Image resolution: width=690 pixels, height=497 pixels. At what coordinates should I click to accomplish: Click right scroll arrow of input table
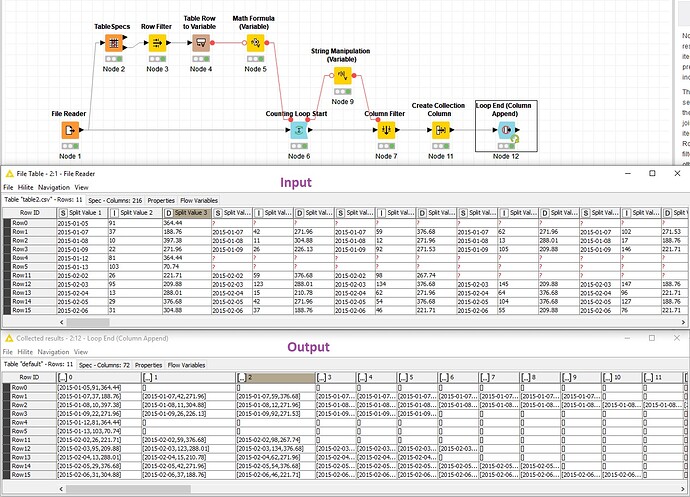tap(683, 322)
